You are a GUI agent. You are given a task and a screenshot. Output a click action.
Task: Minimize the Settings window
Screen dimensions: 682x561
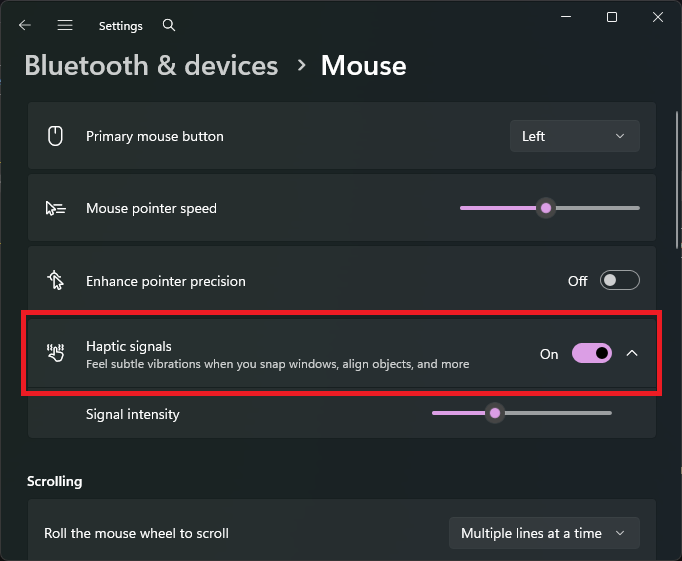point(566,17)
